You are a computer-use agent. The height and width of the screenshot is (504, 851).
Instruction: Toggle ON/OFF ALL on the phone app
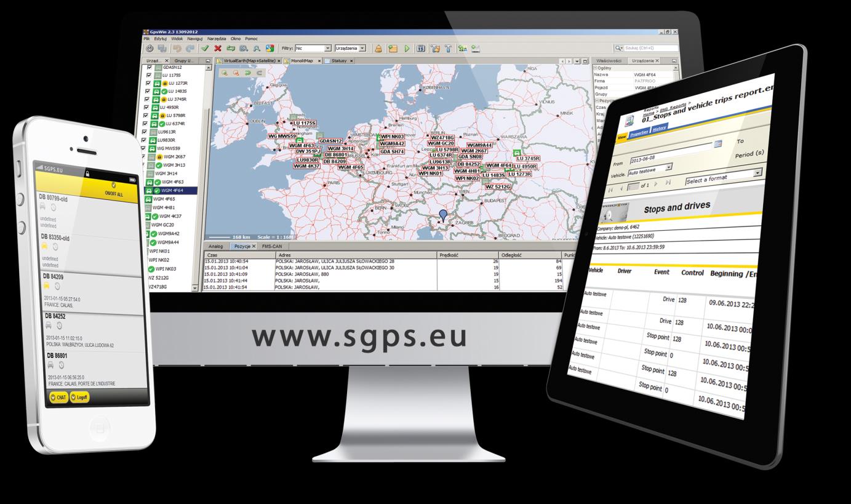[x=115, y=188]
